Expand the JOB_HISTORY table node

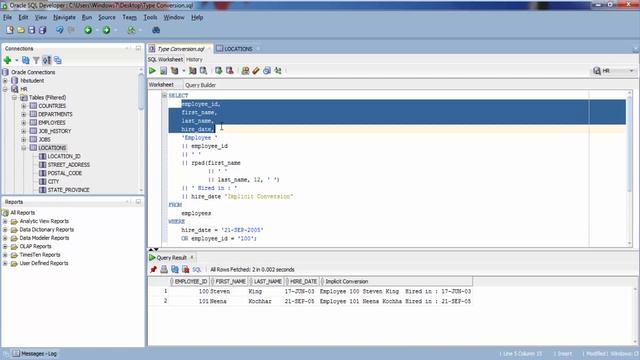click(x=24, y=131)
